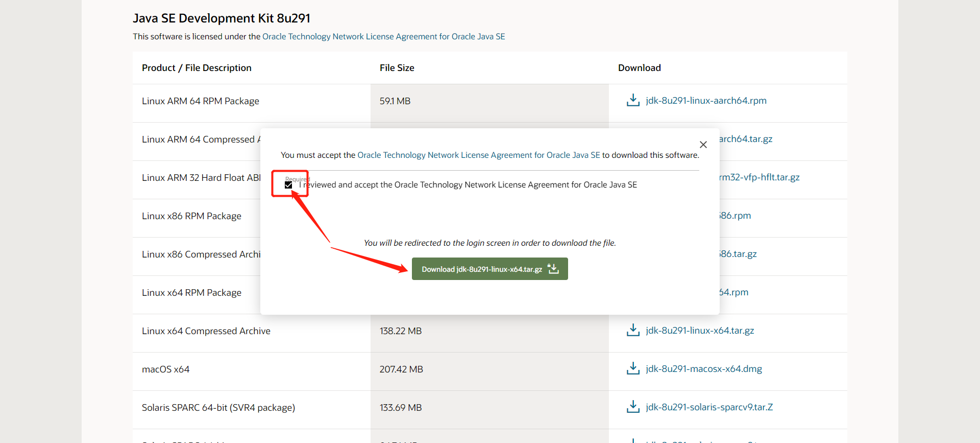Select 'Linux x64 RPM Package' text
This screenshot has width=980, height=443.
coord(191,293)
